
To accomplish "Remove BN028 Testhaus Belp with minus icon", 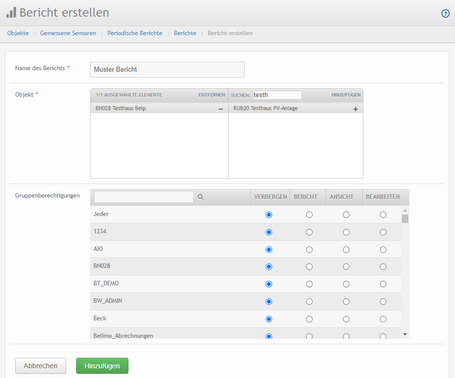I will 221,109.
